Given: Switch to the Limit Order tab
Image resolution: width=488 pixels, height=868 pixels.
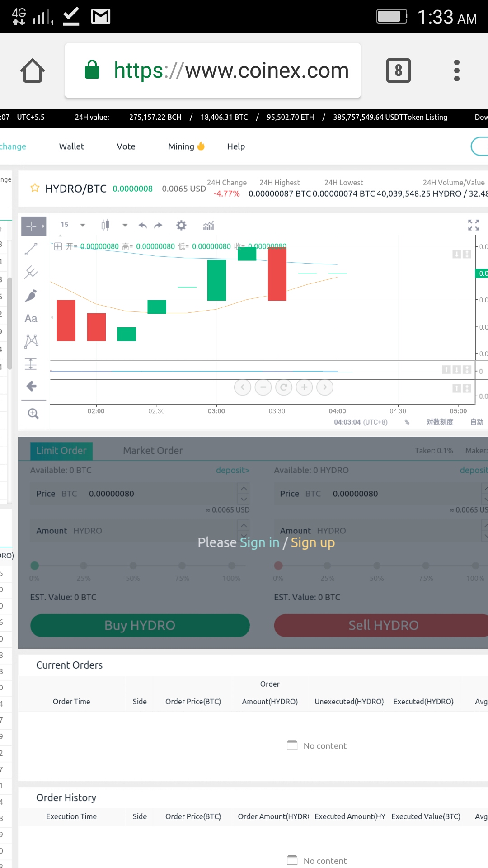Looking at the screenshot, I should [61, 451].
